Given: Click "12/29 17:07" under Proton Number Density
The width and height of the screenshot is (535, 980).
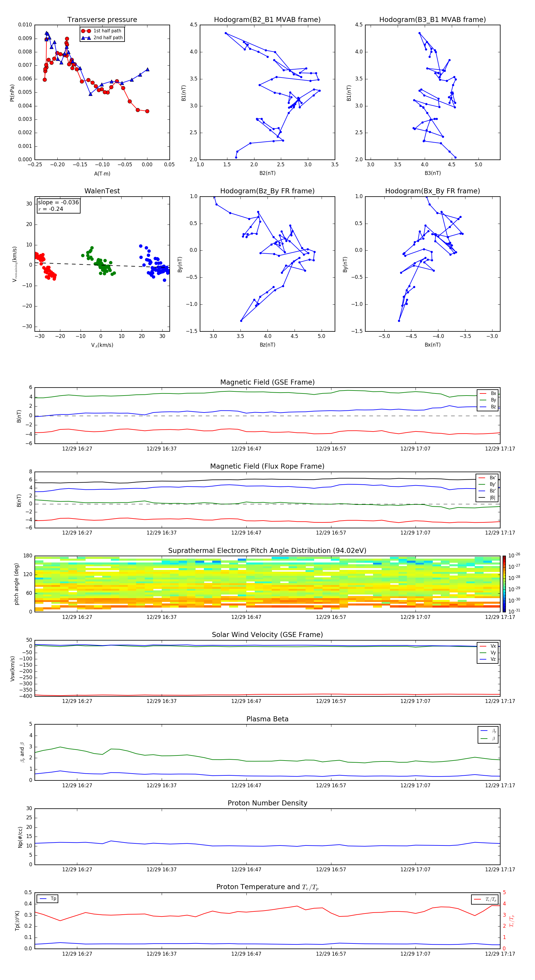Looking at the screenshot, I should [416, 869].
